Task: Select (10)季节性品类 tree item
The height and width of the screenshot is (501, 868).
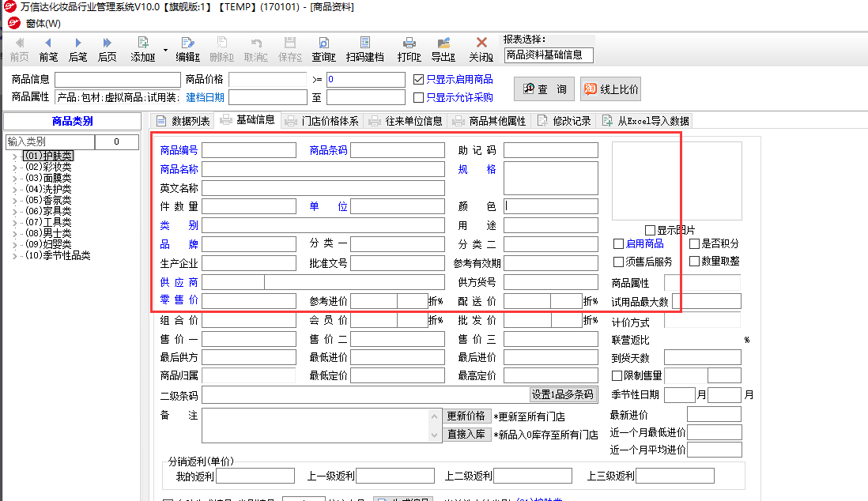Action: pyautogui.click(x=58, y=255)
